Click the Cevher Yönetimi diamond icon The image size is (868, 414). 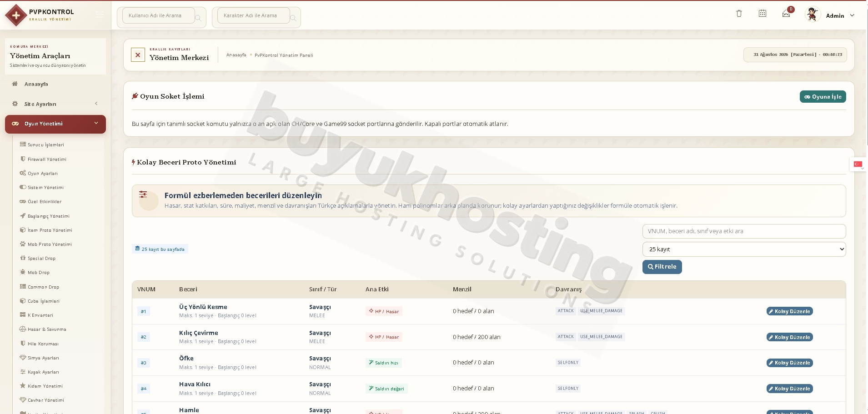[23, 400]
